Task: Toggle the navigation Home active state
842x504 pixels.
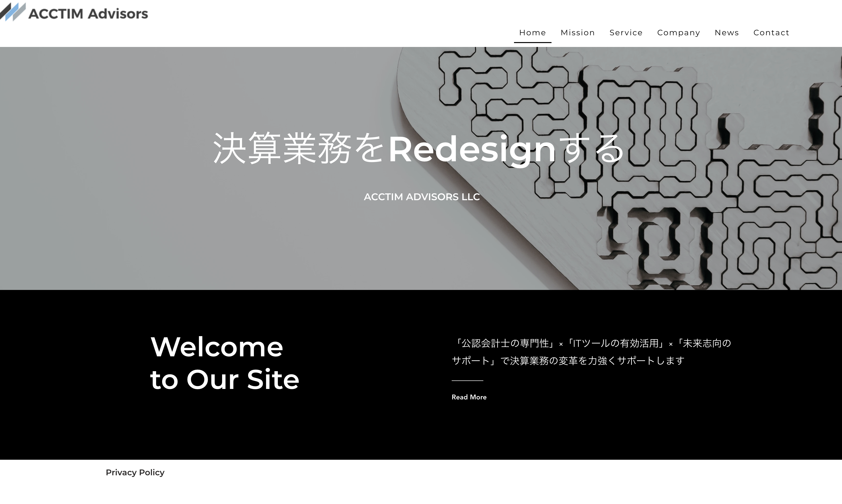Action: coord(533,32)
